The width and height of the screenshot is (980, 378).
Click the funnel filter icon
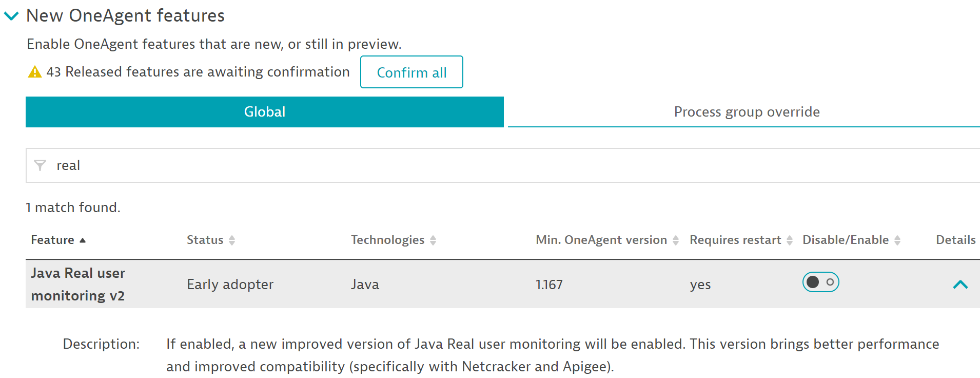40,165
